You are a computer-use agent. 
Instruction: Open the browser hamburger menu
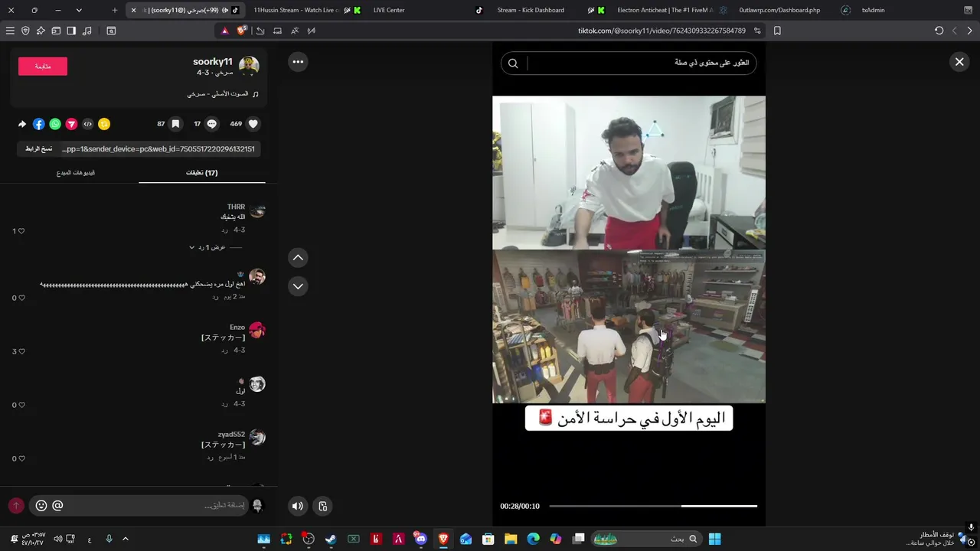click(10, 31)
